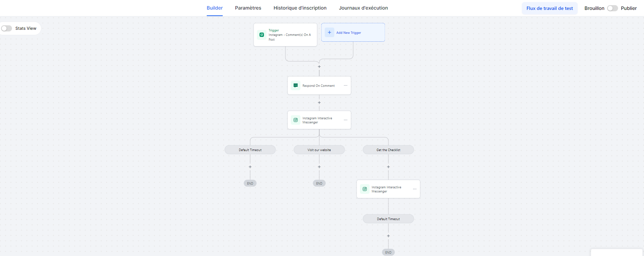Open Historique d'inscription tab

tap(300, 8)
